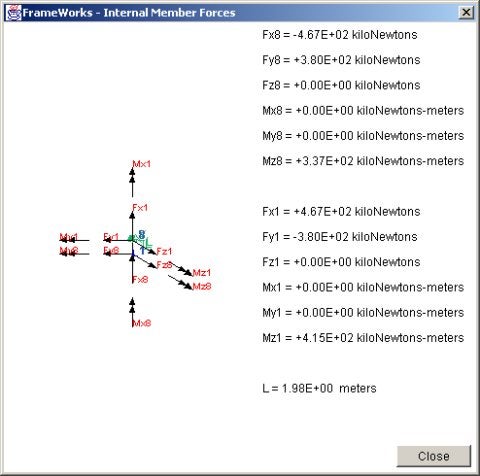Click the member length L readout
480x476 pixels.
tap(319, 388)
